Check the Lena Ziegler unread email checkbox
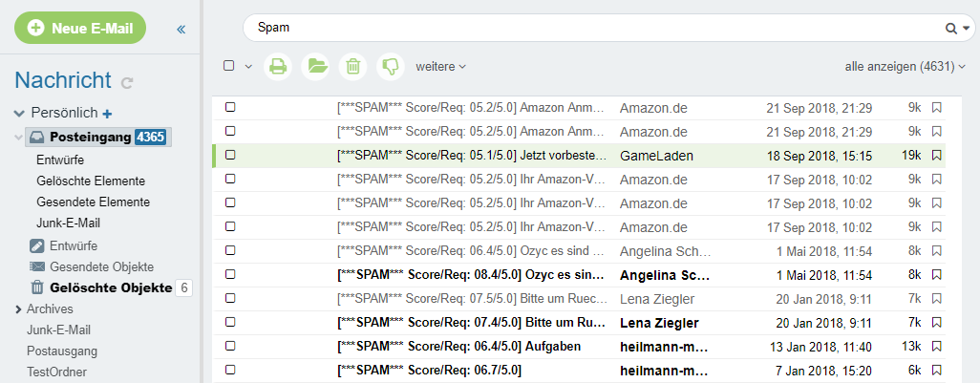 click(x=230, y=322)
